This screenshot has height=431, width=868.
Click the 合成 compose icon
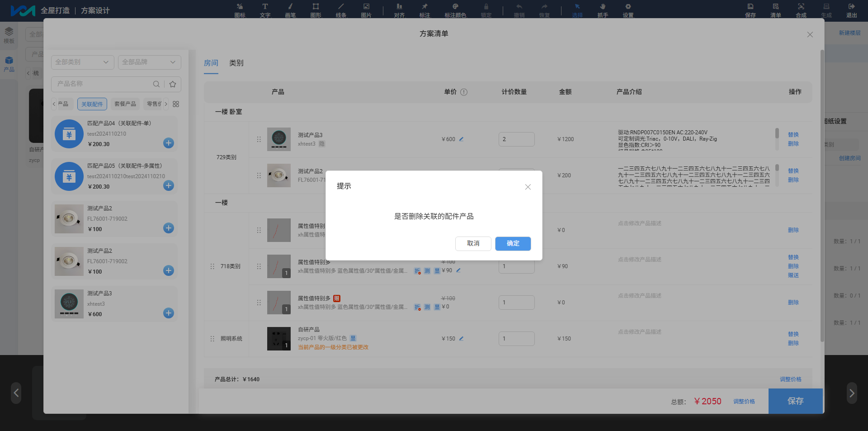coord(801,10)
